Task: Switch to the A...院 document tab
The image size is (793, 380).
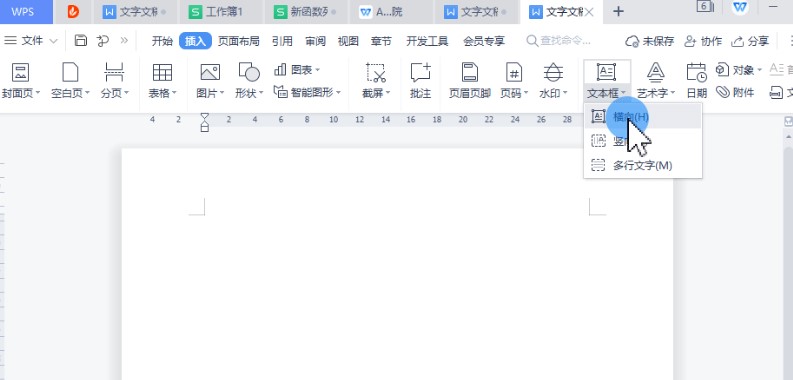Action: [390, 12]
